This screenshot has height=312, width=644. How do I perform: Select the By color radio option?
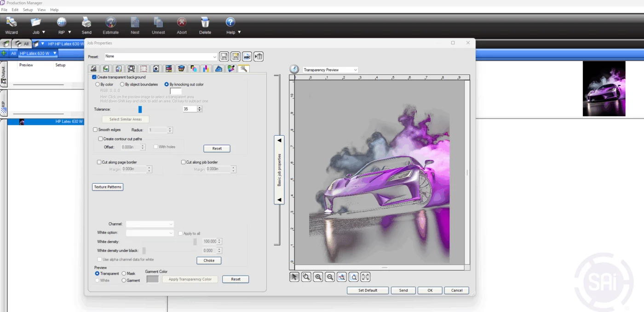click(98, 85)
